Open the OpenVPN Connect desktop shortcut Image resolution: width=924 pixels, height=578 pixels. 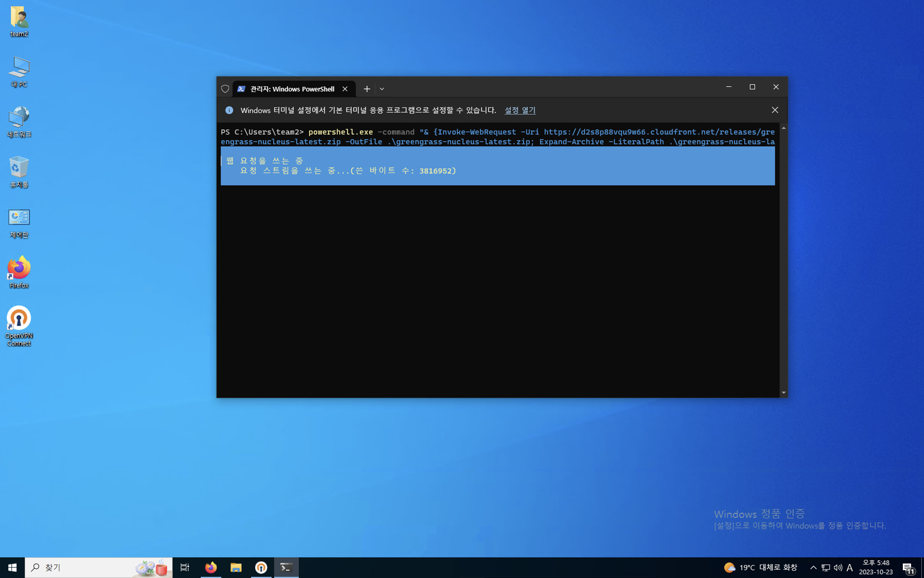coord(19,325)
